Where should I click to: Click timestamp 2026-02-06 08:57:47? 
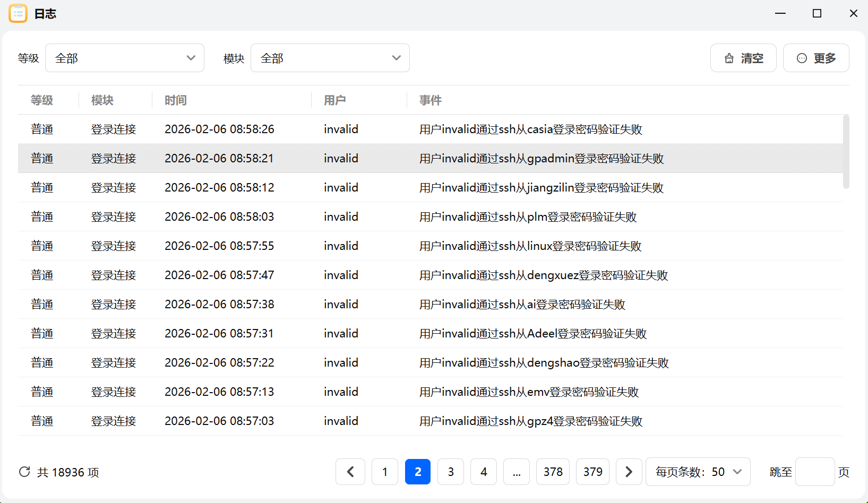(x=219, y=275)
